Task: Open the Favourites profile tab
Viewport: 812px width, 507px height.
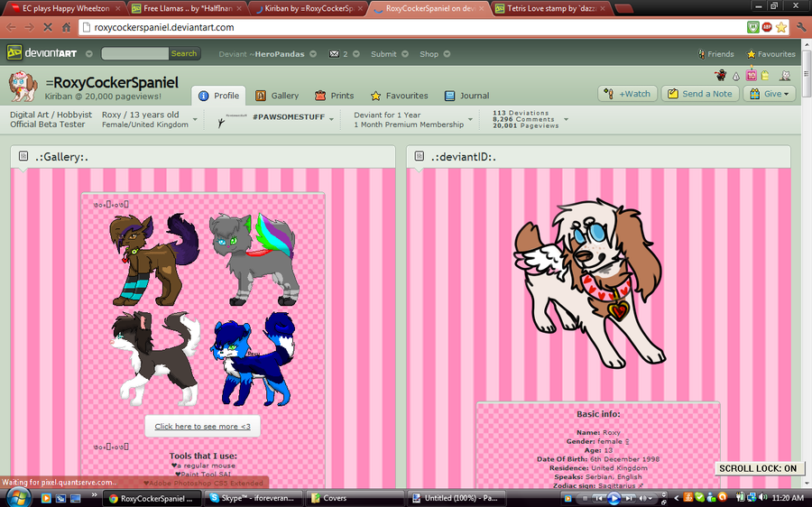Action: tap(400, 96)
